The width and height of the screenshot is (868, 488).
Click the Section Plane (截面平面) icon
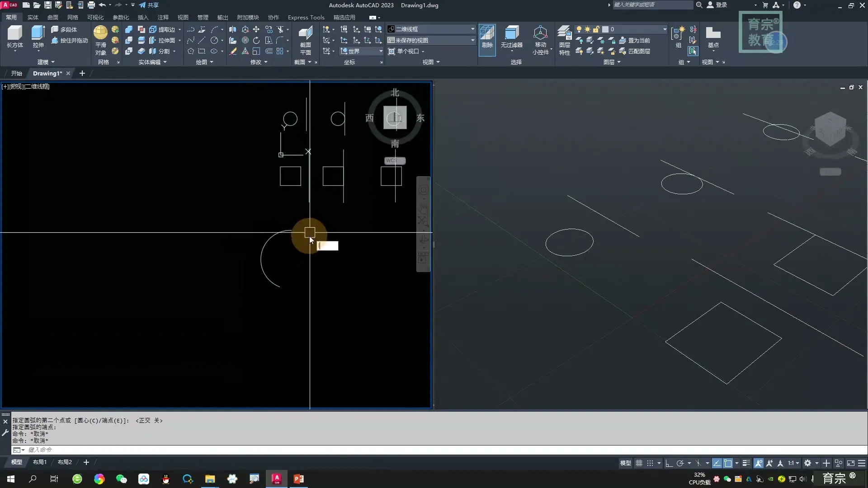pos(306,33)
